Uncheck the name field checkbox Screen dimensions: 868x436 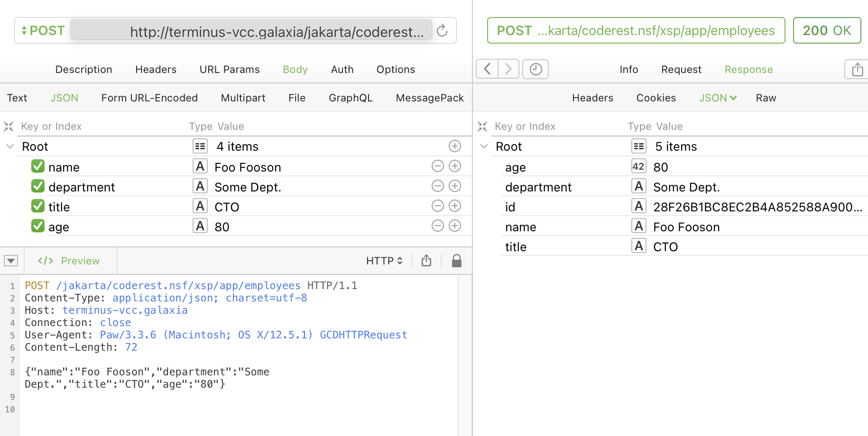coord(38,166)
